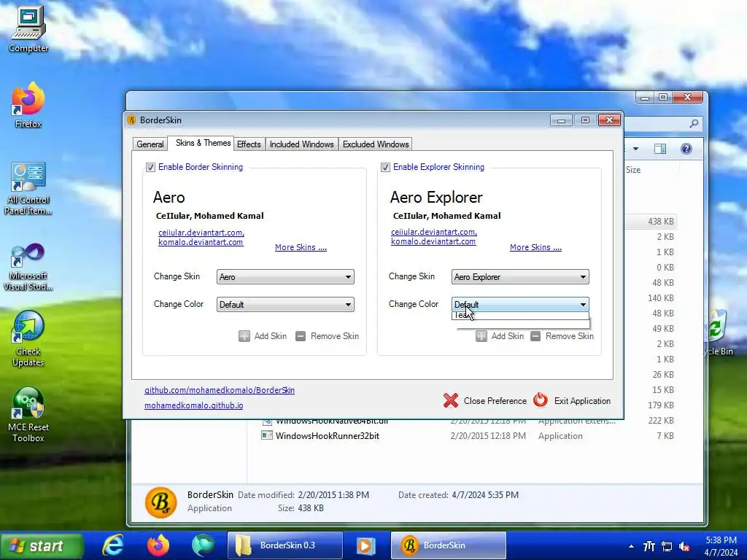The width and height of the screenshot is (747, 560).
Task: Click BorderSkin taskbar button
Action: [x=449, y=545]
